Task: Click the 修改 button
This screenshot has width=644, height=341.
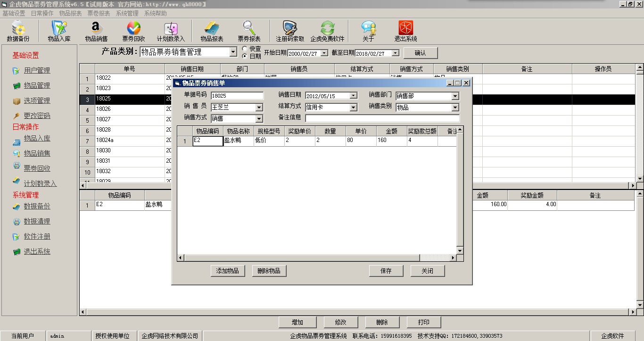Action: 340,322
